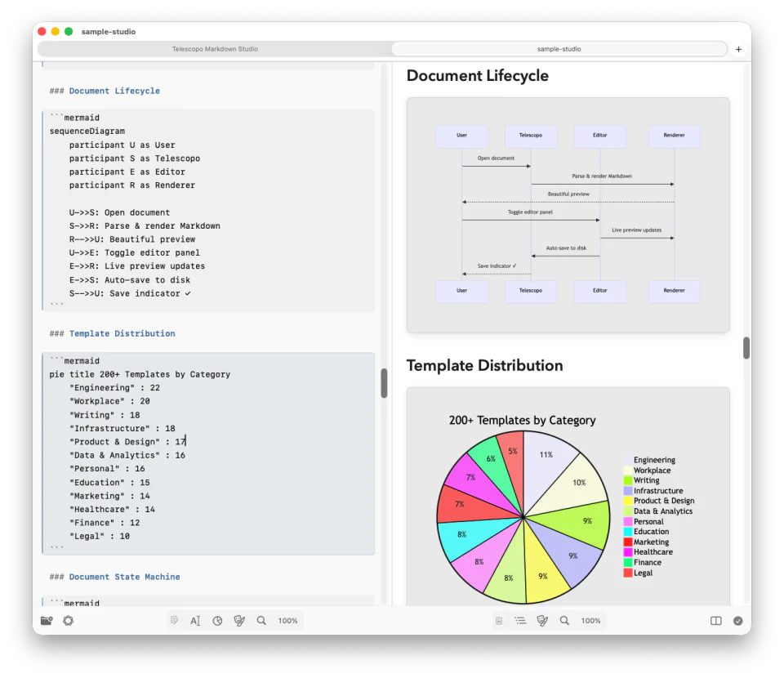Click 'pie title 200+ Templates by Category' line

[x=140, y=374]
